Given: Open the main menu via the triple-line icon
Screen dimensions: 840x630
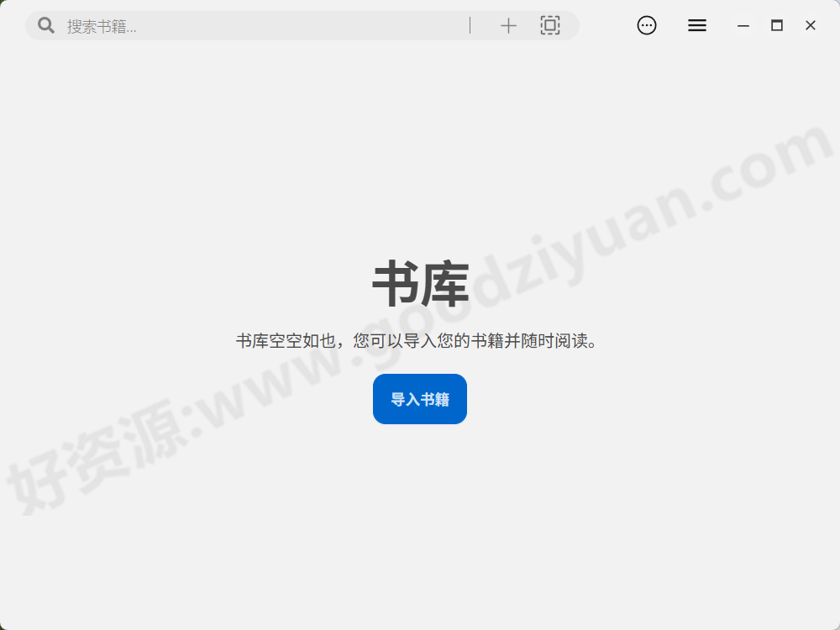Looking at the screenshot, I should (x=696, y=25).
